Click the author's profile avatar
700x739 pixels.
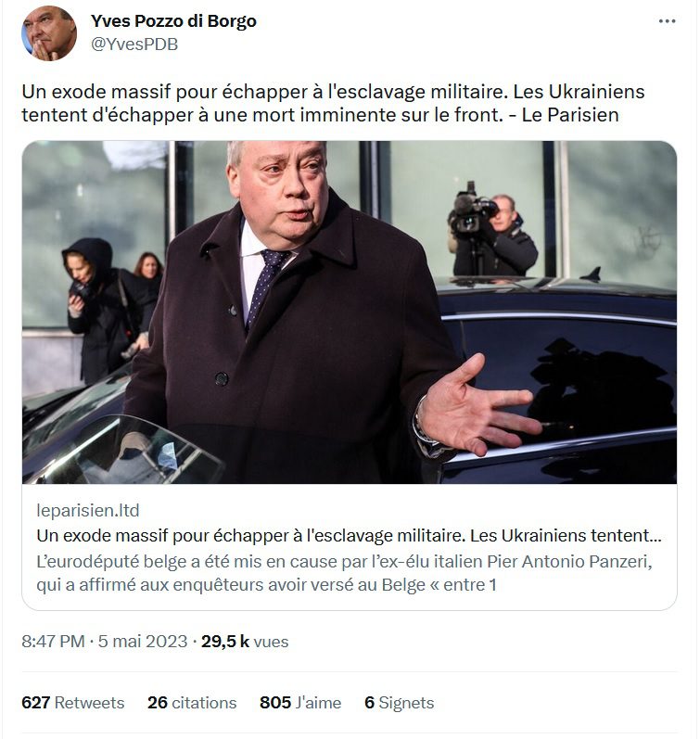(48, 33)
